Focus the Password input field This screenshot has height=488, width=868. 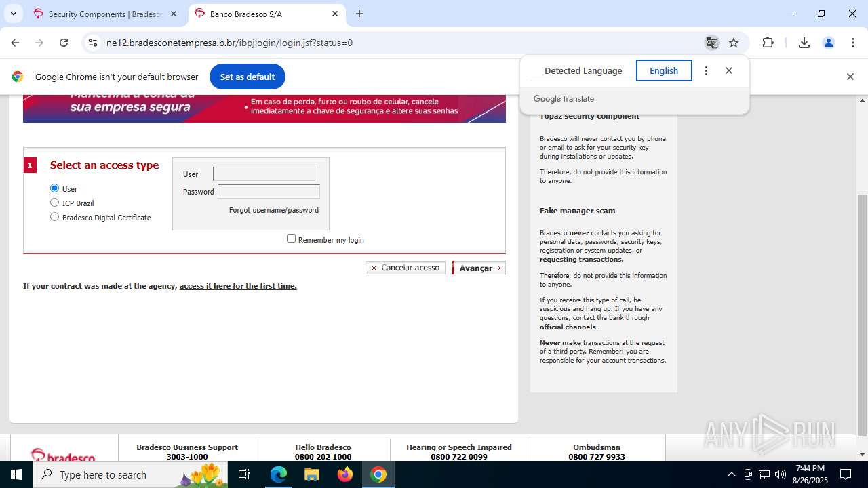pyautogui.click(x=269, y=192)
